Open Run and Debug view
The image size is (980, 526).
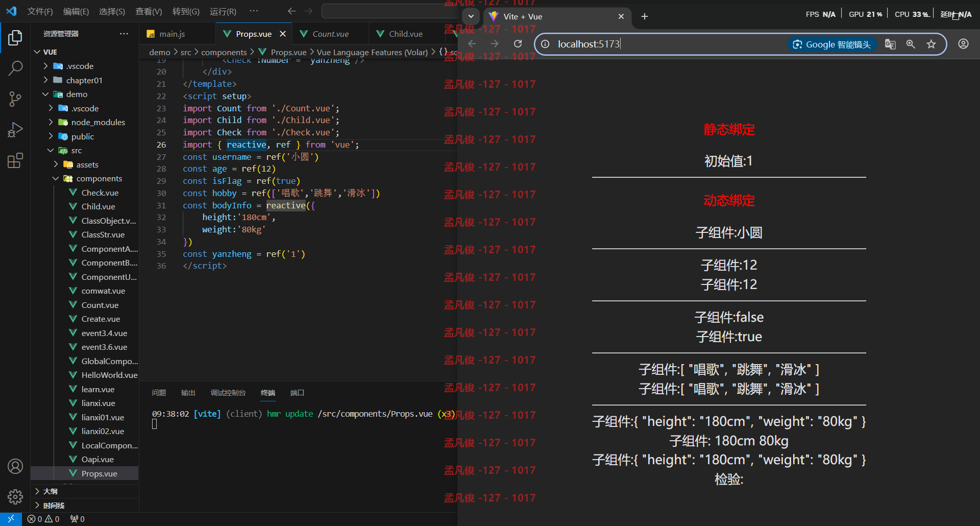click(15, 130)
